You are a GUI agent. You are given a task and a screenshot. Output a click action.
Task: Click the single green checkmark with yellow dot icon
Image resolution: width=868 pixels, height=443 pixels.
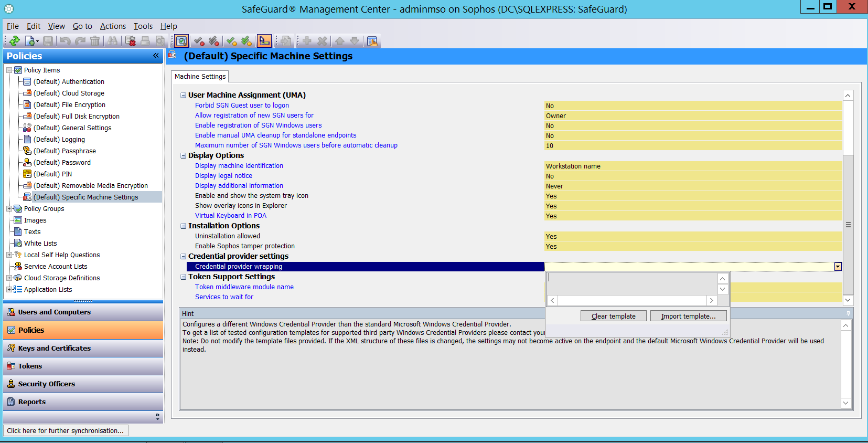[x=231, y=41]
